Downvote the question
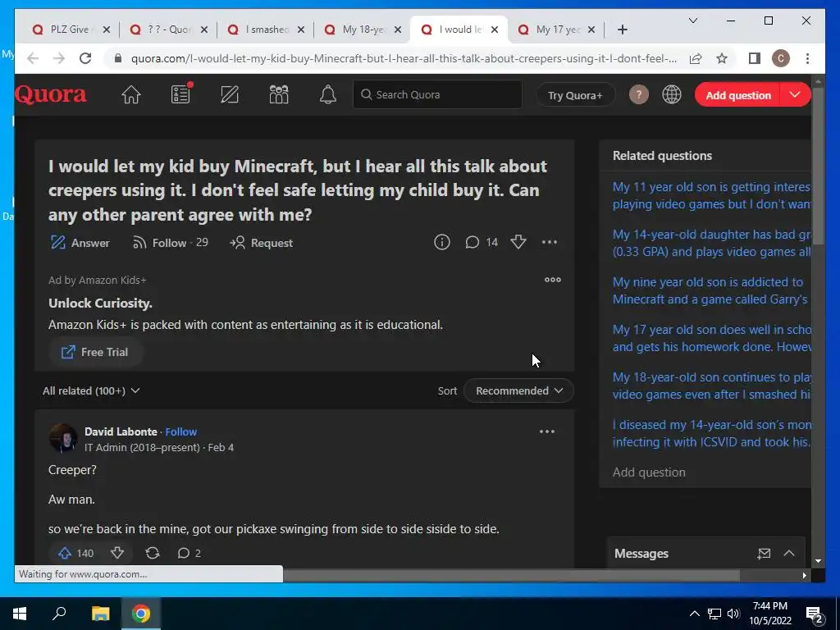Image resolution: width=840 pixels, height=630 pixels. click(x=518, y=242)
